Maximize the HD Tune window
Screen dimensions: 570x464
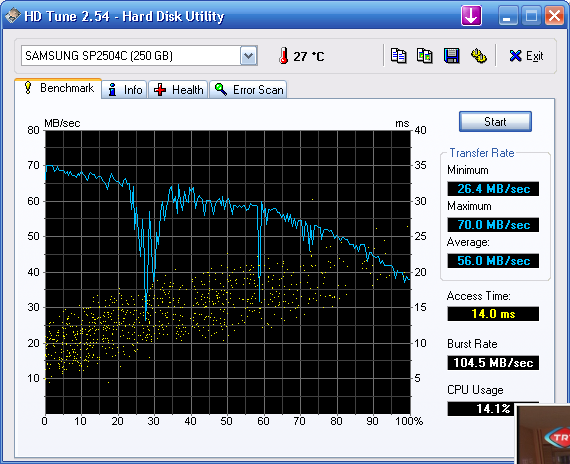click(x=531, y=16)
